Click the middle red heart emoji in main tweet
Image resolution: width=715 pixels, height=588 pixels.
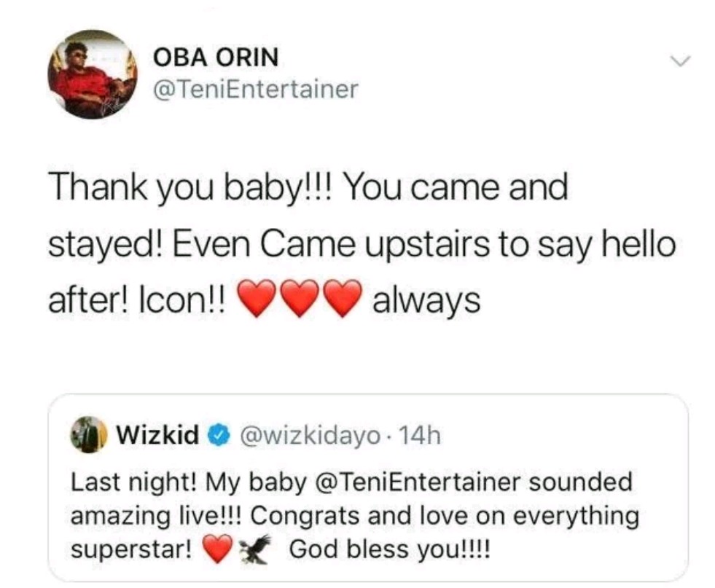click(299, 300)
